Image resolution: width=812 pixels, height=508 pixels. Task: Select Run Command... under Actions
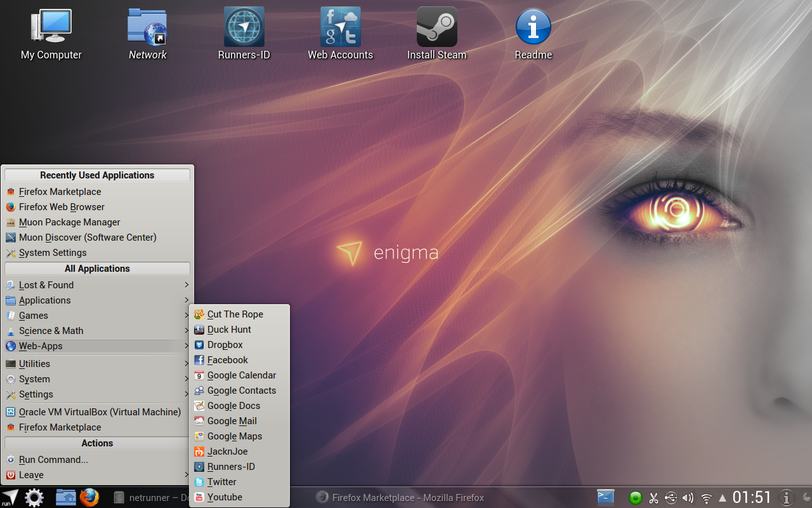(x=97, y=460)
